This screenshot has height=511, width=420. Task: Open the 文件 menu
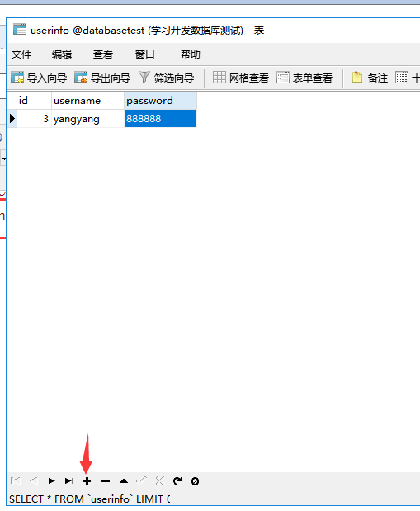21,54
